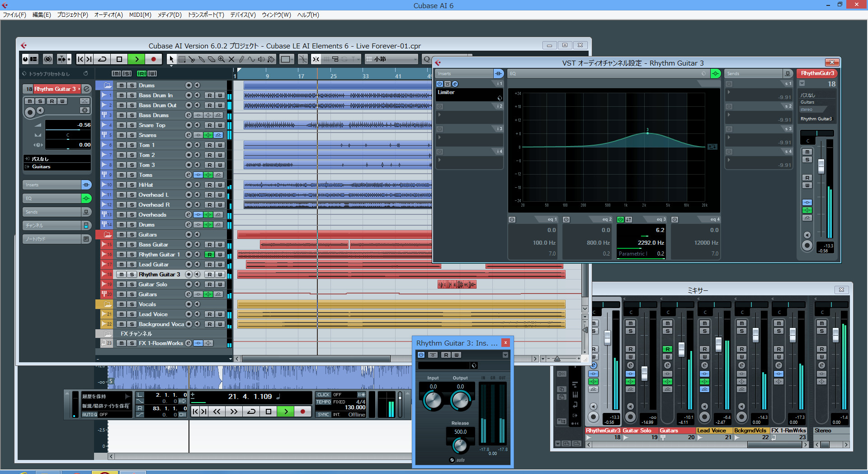Toggle CLICK metronome on transport
Viewport: 868px width, 474px height.
coord(323,395)
